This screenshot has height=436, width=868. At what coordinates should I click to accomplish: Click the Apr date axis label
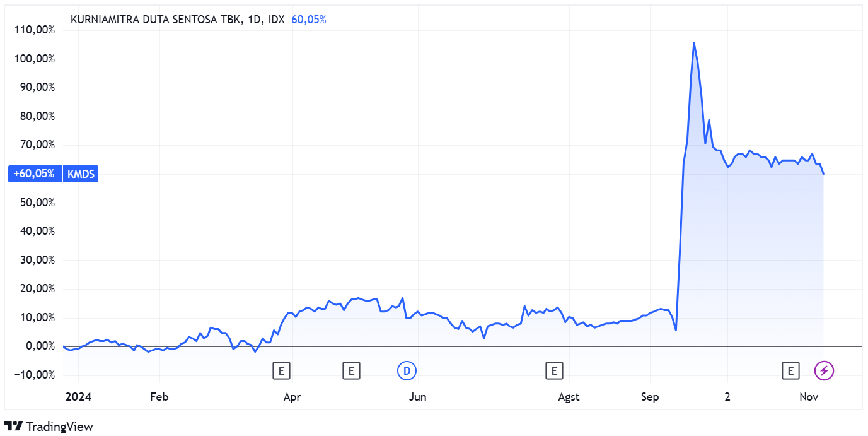292,397
